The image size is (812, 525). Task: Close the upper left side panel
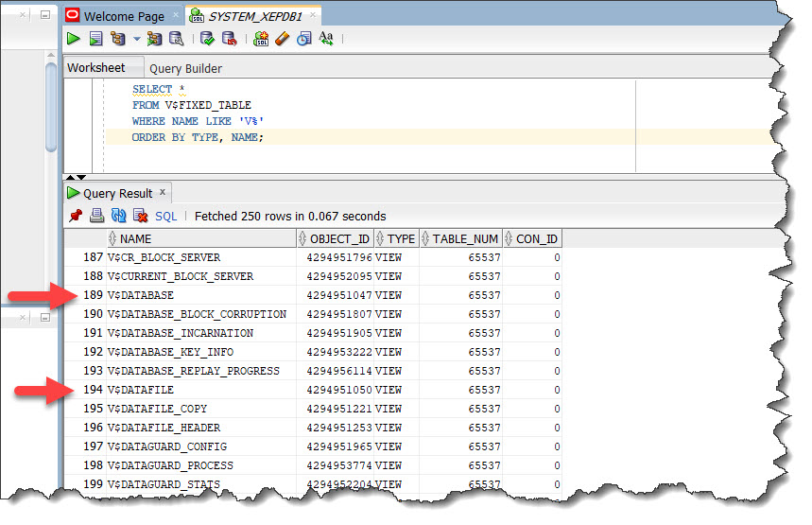23,15
